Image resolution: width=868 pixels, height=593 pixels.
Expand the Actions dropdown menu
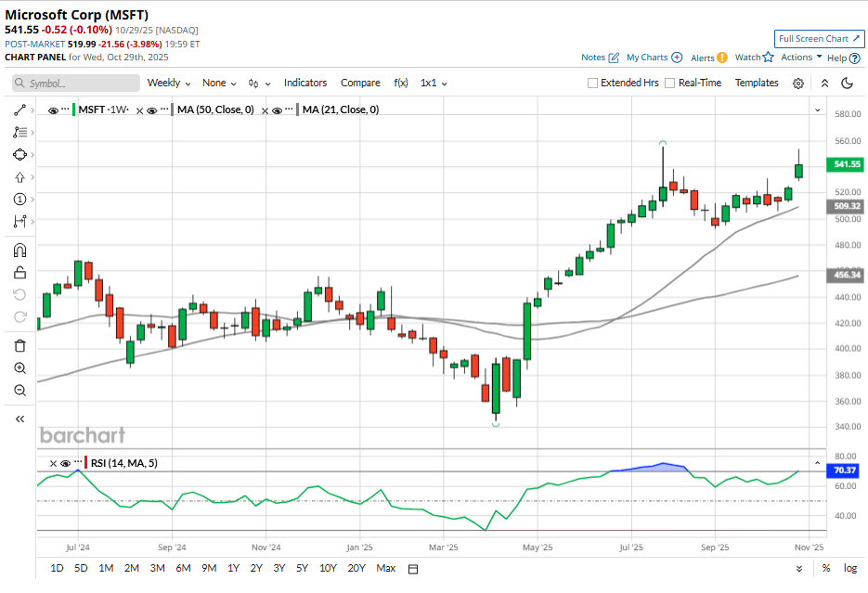[801, 58]
